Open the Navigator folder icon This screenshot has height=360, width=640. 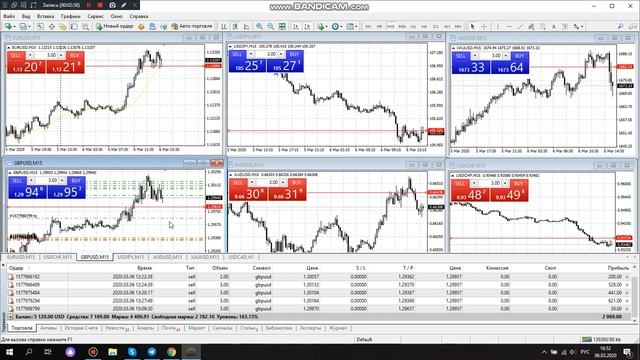[62, 27]
